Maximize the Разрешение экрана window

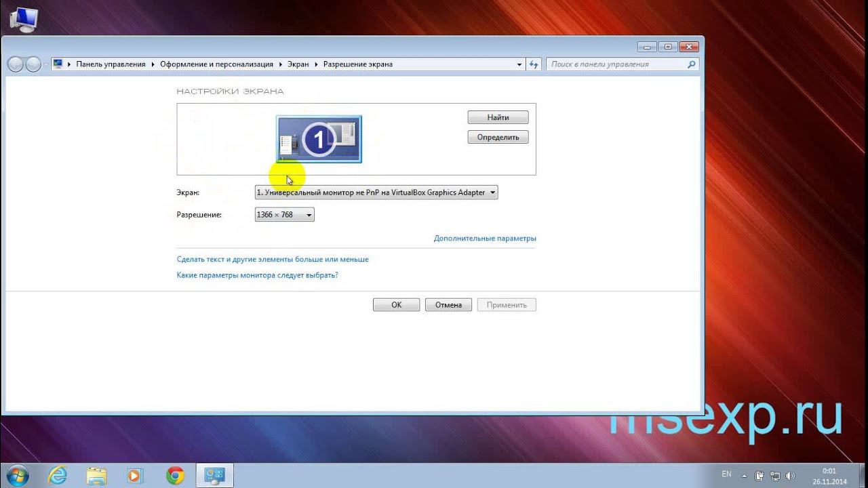667,47
